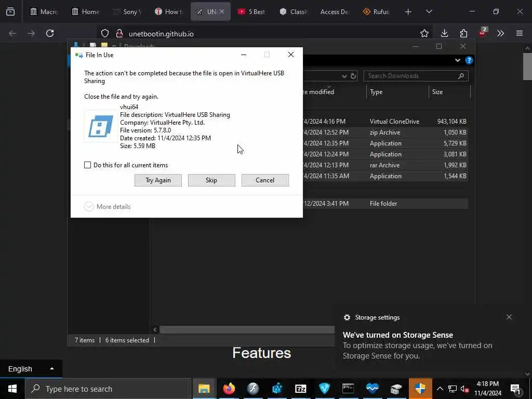Select the File folder row
532x399 pixels.
click(385, 204)
